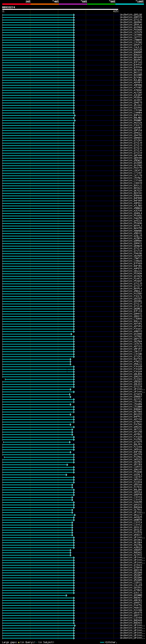Select hit label UniRef100_C6TGZ9
146x644 pixels.
(x=131, y=32)
